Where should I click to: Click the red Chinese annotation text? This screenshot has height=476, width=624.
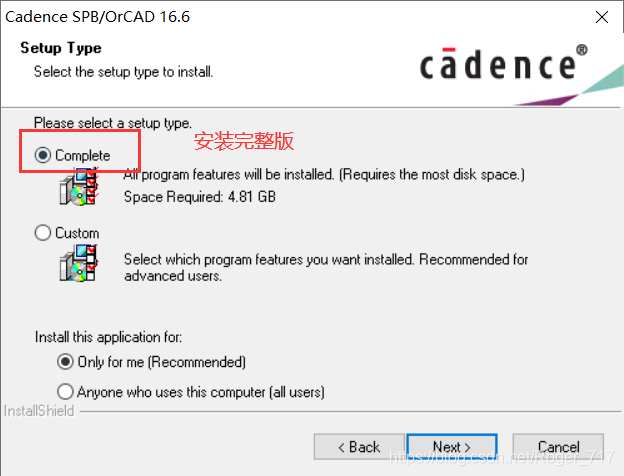pos(244,141)
